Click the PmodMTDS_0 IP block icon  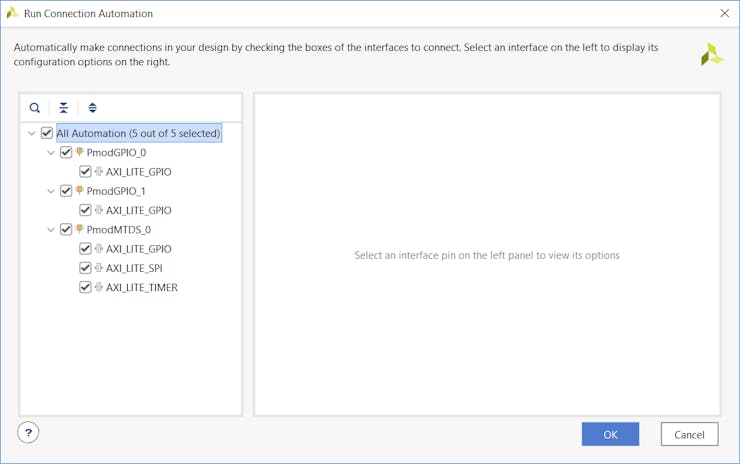click(79, 229)
